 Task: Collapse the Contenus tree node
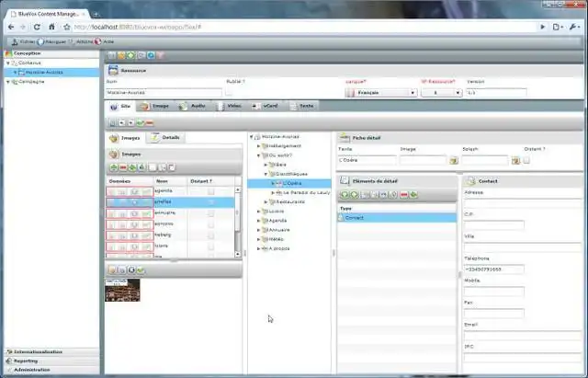[x=8, y=63]
